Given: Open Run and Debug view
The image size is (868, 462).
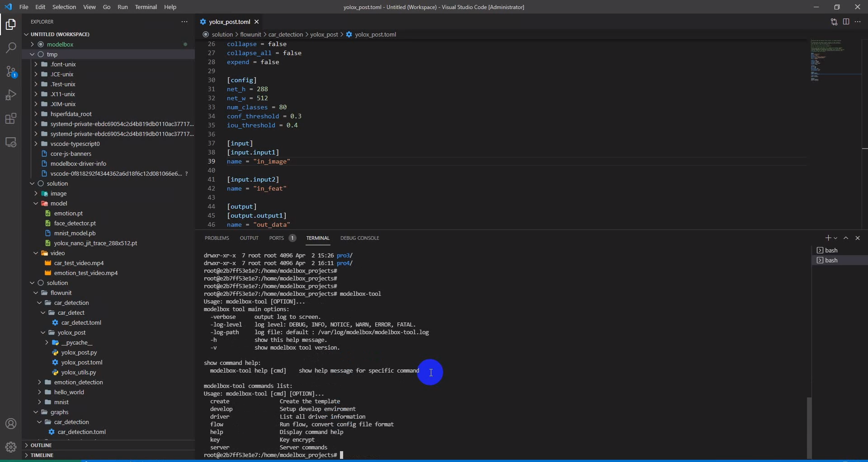Looking at the screenshot, I should (11, 95).
